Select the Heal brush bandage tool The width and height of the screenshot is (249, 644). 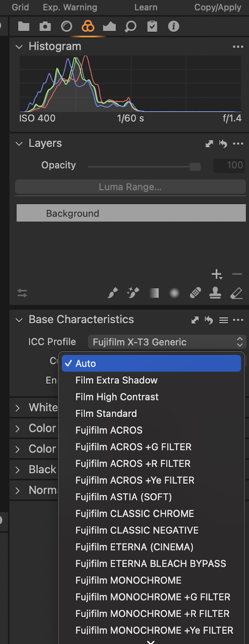[195, 293]
